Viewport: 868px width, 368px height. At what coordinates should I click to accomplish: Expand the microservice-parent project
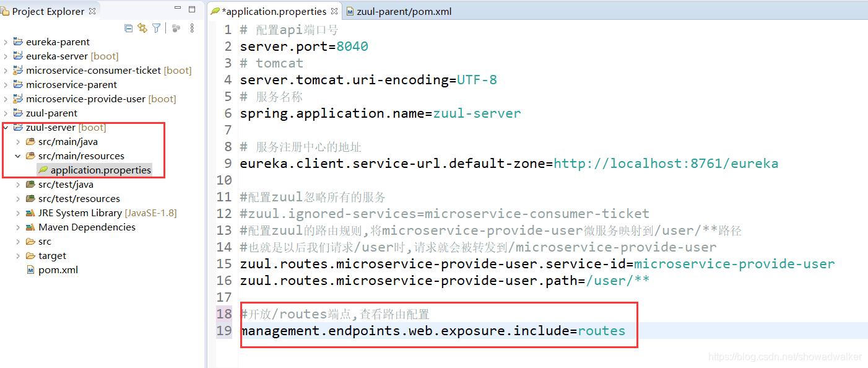tap(6, 85)
